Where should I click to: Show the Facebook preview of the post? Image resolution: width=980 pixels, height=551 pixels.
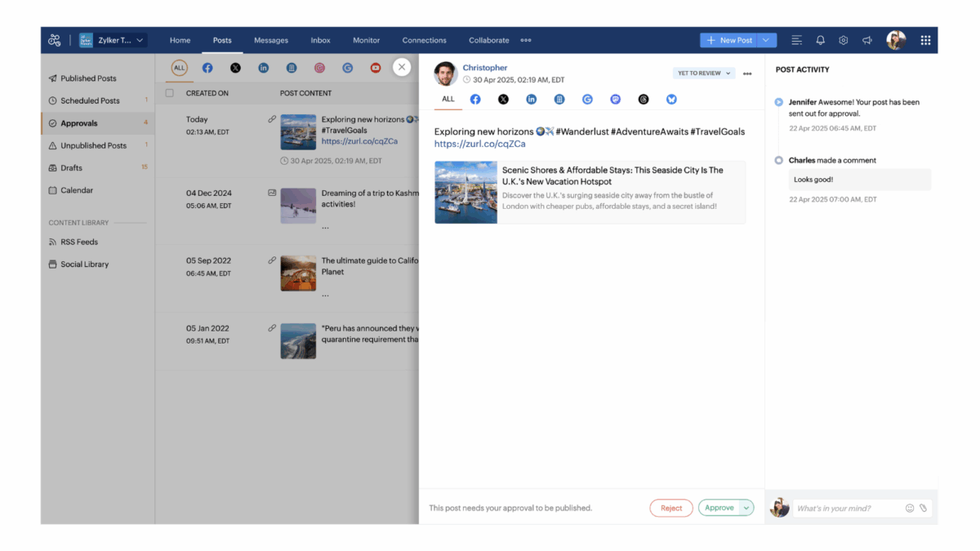[475, 99]
